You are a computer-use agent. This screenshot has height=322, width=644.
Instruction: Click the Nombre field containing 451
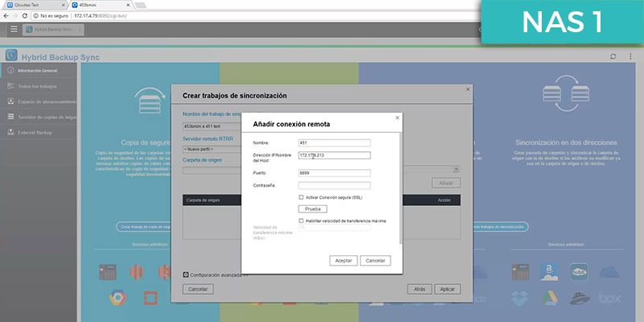coord(334,143)
